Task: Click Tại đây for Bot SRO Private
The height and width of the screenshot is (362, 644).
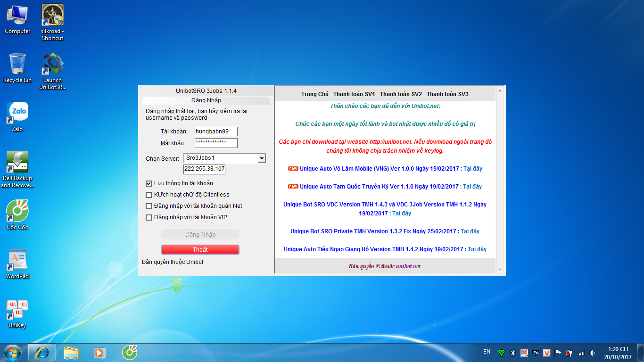Action: 470,231
